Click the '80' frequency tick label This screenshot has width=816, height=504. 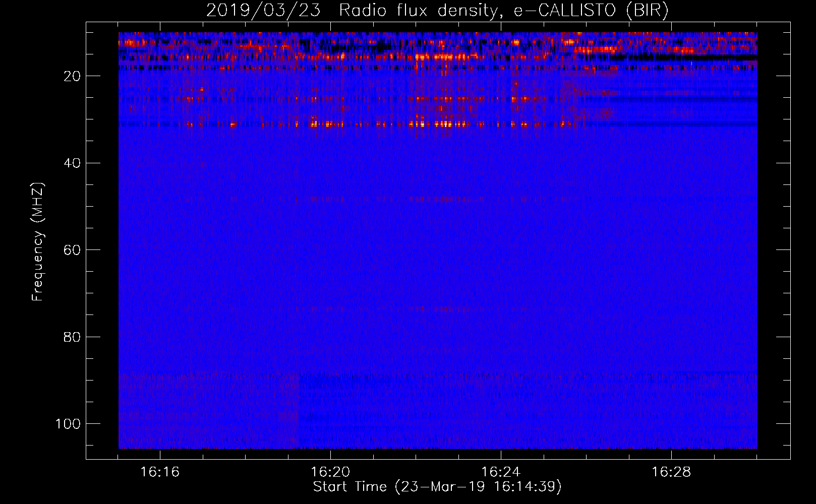pos(73,337)
